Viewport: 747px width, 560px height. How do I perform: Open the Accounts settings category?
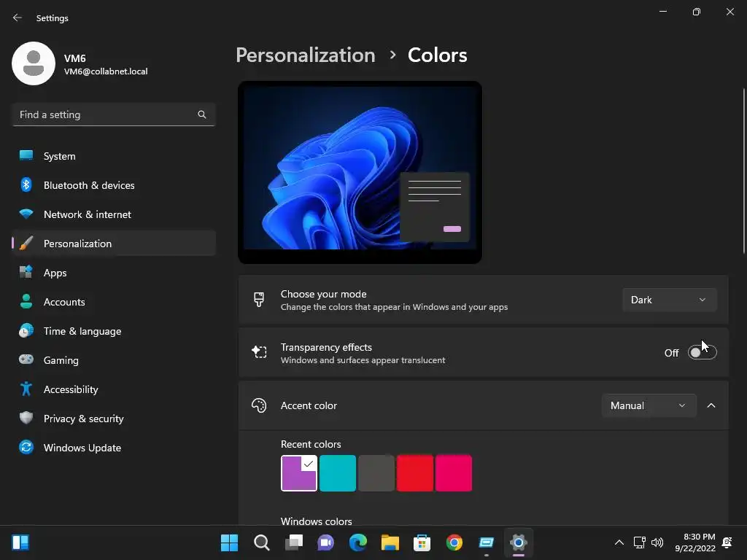113,301
